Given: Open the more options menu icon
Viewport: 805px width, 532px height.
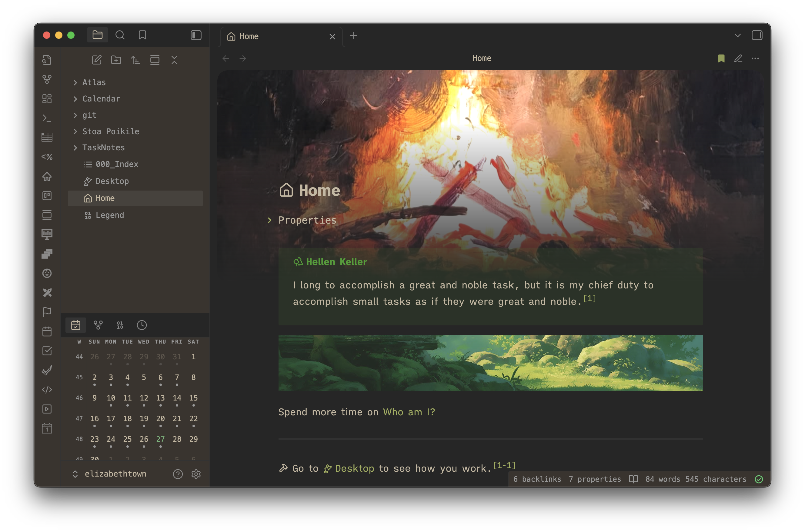Looking at the screenshot, I should tap(755, 58).
